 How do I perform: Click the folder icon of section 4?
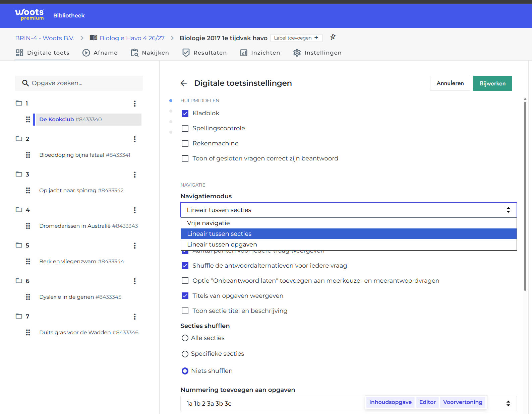click(x=19, y=210)
